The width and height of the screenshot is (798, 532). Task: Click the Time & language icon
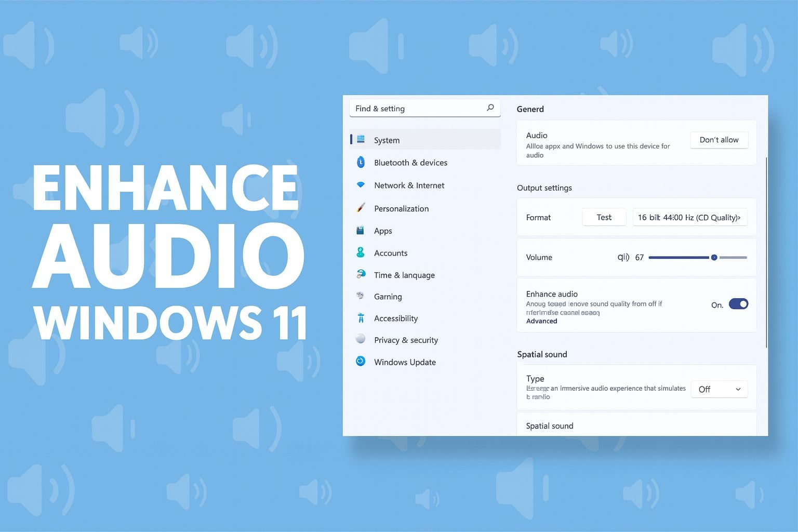point(361,275)
